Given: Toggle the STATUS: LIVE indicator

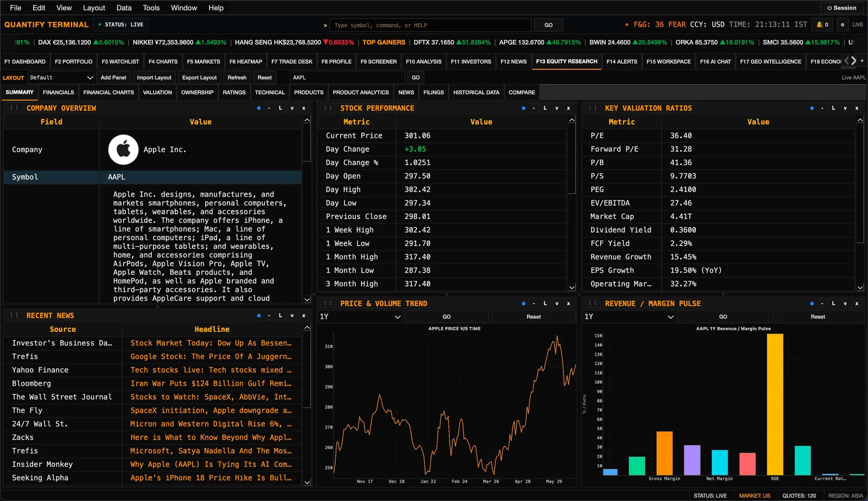Looking at the screenshot, I should pos(122,24).
